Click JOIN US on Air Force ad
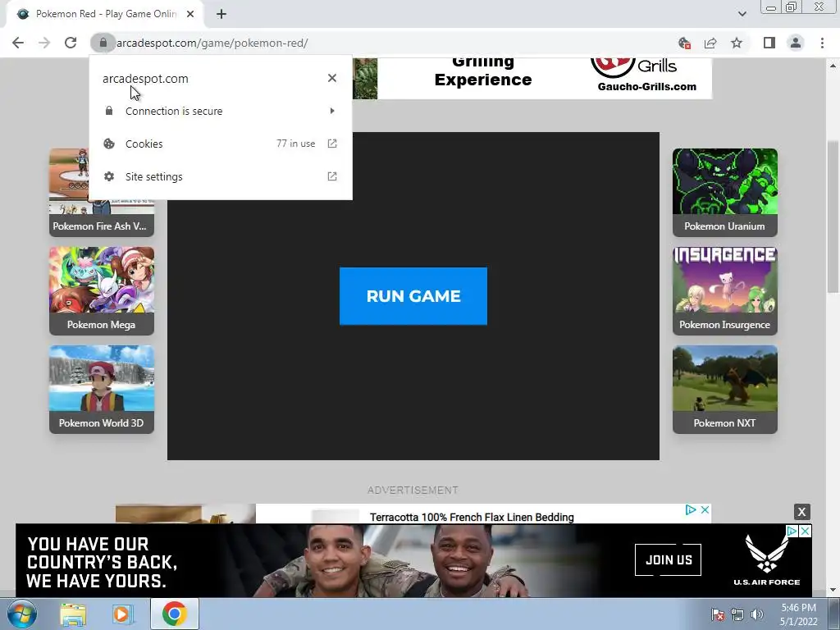Image resolution: width=840 pixels, height=630 pixels. 668,559
